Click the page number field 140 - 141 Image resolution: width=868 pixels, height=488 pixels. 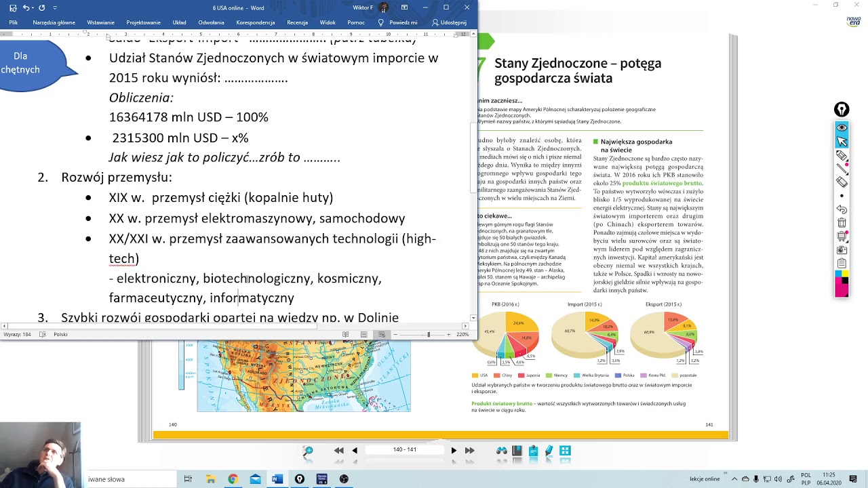point(404,449)
